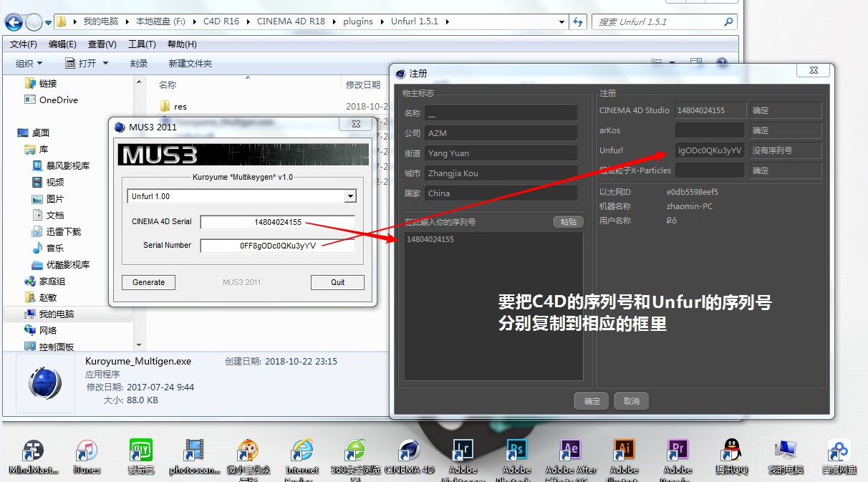Expand breadcrumb arrow after Unfurl 1.5.1

click(x=448, y=21)
